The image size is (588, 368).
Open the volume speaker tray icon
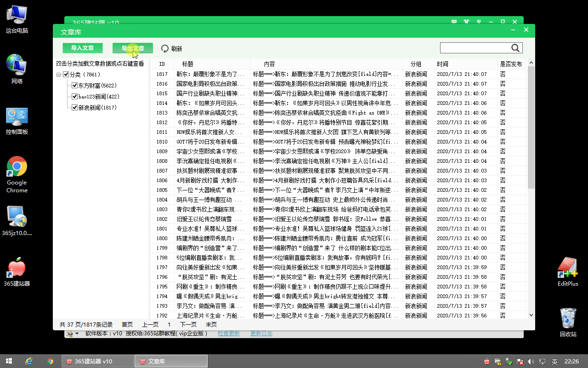click(x=531, y=362)
